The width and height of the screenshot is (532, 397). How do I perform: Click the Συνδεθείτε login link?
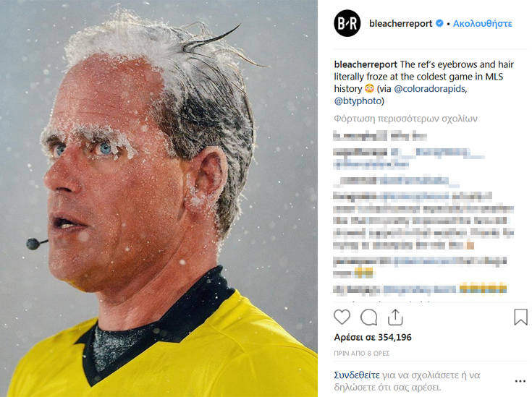(357, 375)
